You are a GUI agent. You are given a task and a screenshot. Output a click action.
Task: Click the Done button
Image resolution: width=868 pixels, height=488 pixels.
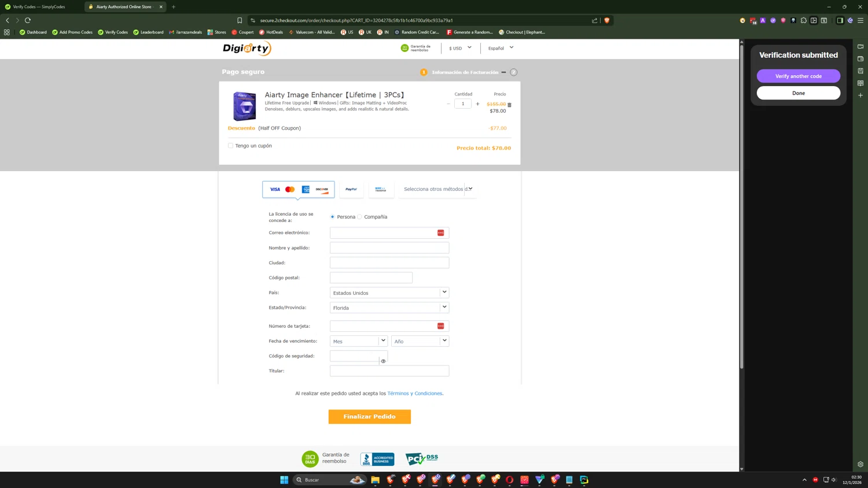point(799,93)
